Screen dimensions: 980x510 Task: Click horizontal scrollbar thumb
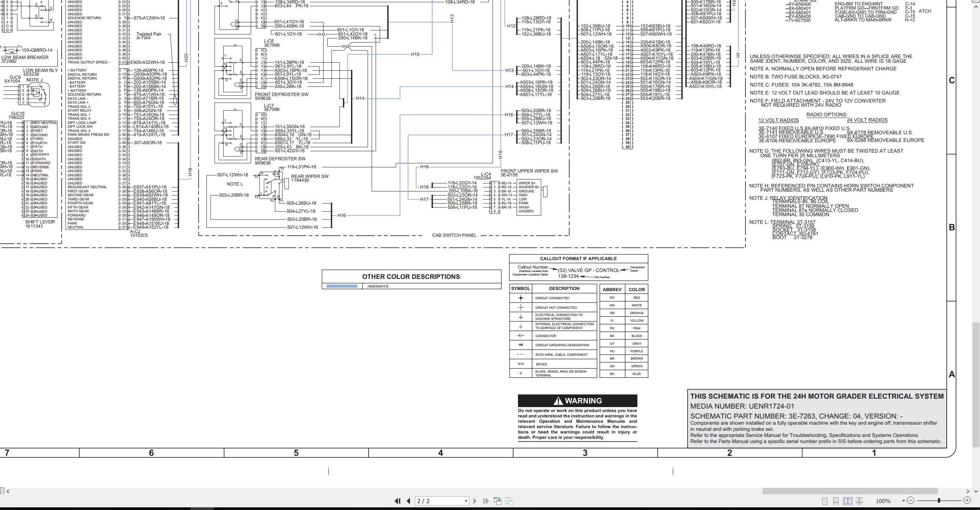[x=850, y=491]
